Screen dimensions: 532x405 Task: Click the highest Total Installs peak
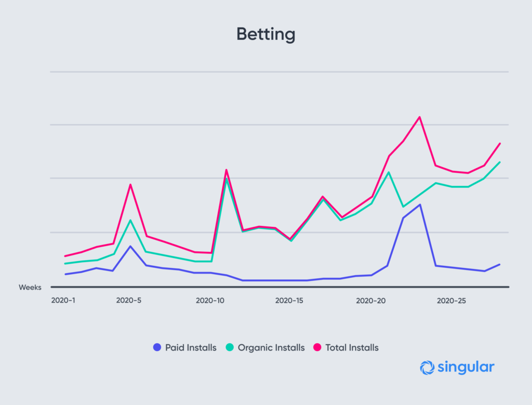[x=420, y=117]
